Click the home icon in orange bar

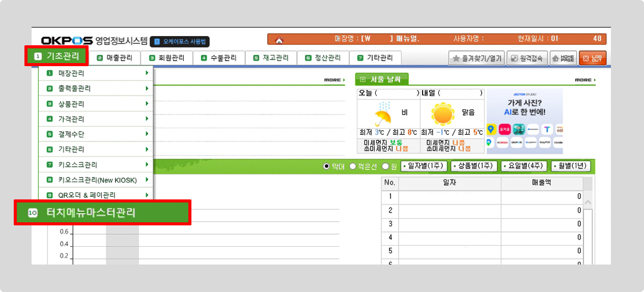click(278, 40)
